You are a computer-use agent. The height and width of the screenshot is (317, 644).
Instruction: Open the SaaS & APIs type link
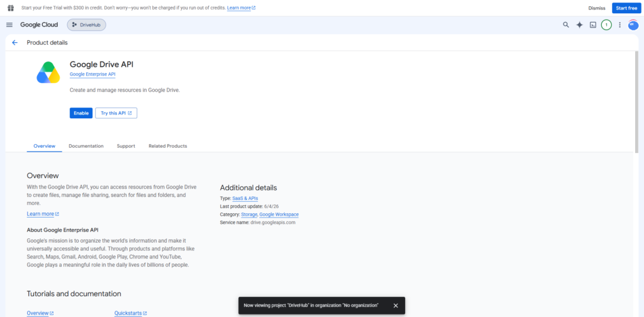pyautogui.click(x=245, y=198)
